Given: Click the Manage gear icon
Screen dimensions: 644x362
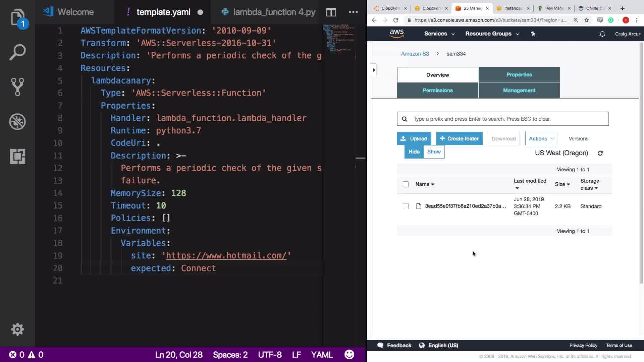Looking at the screenshot, I should click(17, 329).
